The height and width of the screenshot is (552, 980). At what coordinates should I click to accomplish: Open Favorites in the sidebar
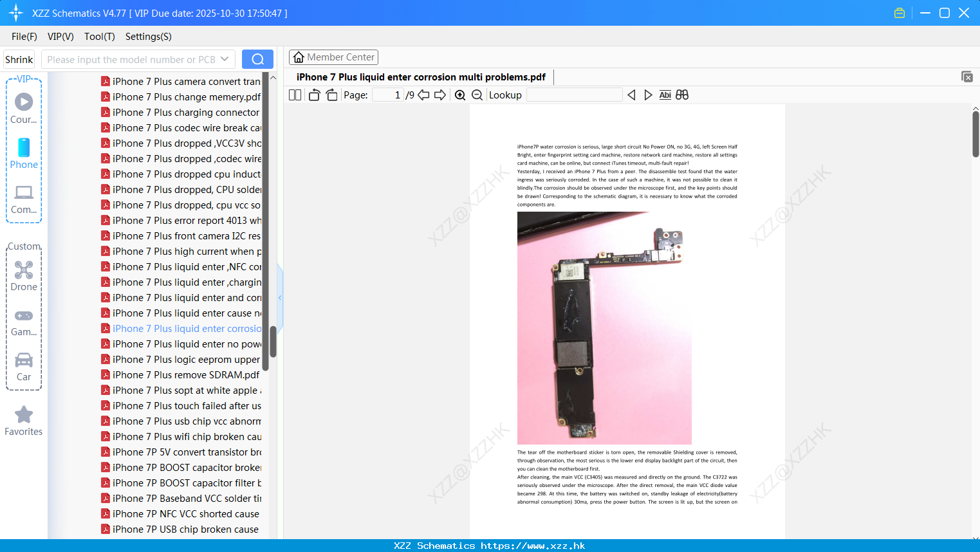pyautogui.click(x=24, y=421)
